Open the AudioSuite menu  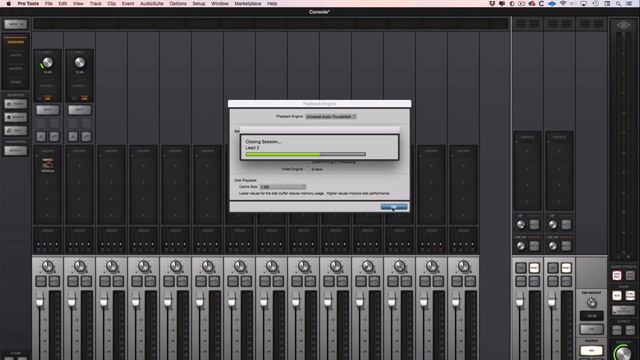[x=151, y=4]
